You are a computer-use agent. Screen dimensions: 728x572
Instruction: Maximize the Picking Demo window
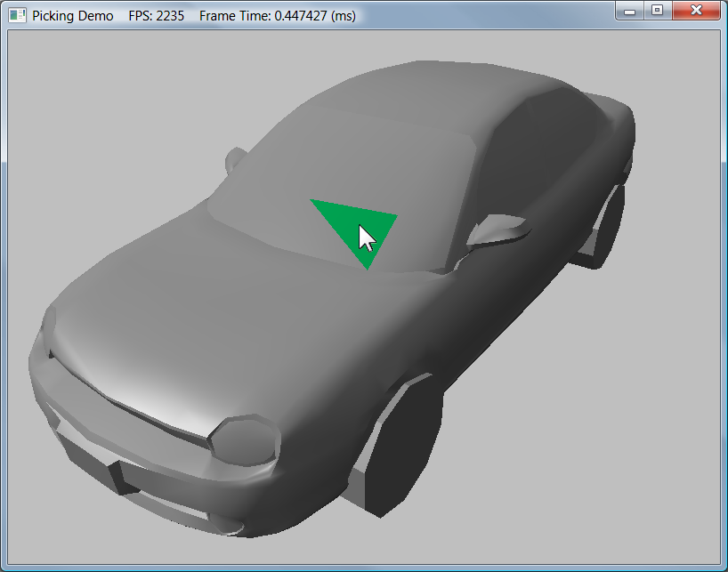pyautogui.click(x=657, y=11)
